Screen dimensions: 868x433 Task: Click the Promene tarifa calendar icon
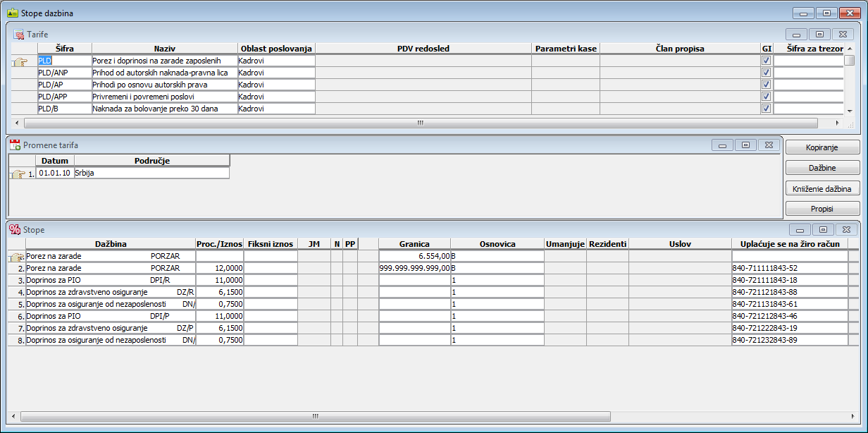coord(15,145)
